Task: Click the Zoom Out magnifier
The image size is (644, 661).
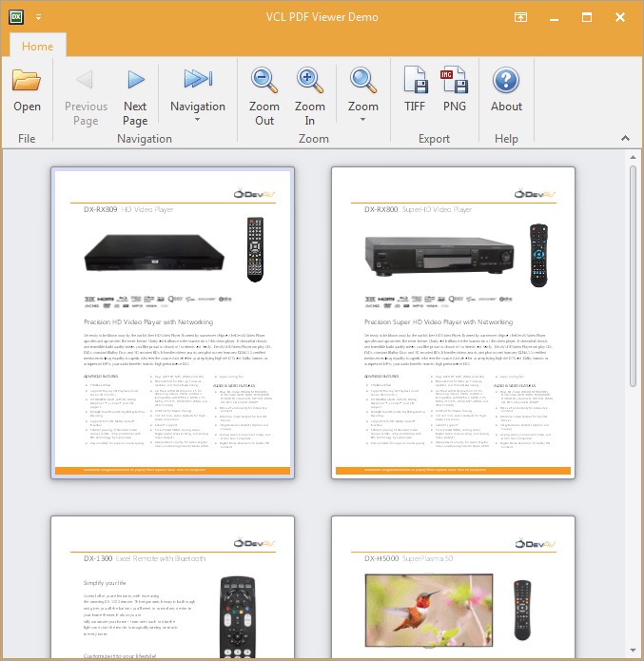Action: point(263,97)
